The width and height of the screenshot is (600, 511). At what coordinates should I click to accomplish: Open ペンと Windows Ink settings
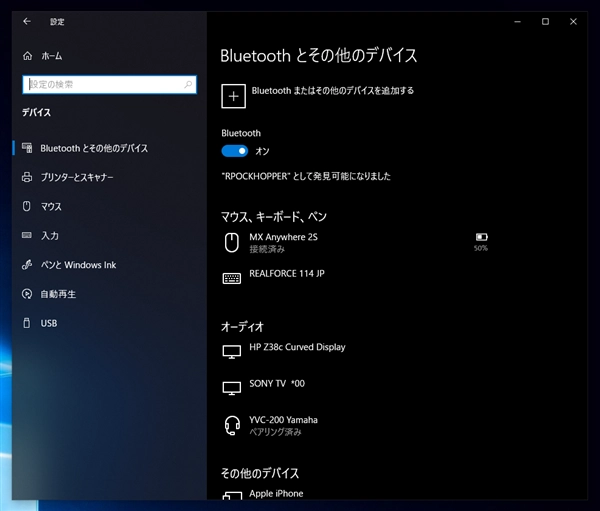pyautogui.click(x=78, y=265)
